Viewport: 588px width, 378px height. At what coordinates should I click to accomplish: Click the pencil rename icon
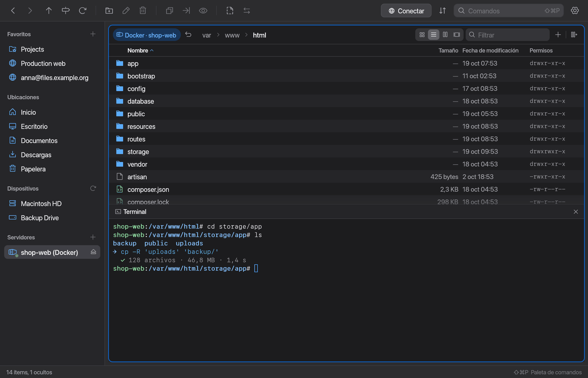click(x=126, y=11)
